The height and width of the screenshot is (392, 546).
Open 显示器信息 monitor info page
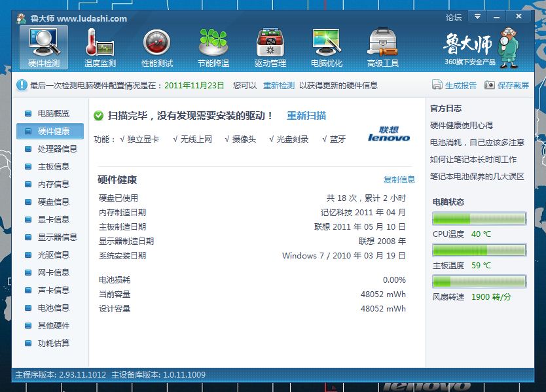(x=50, y=238)
